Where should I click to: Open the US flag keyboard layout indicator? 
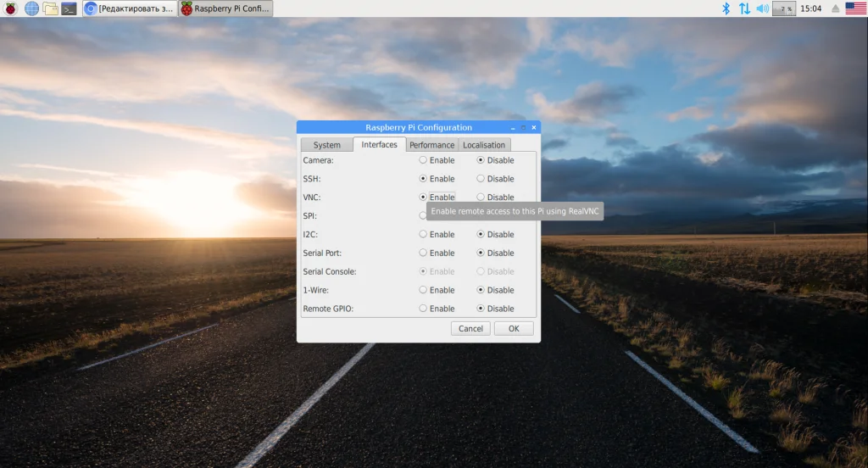[x=855, y=8]
